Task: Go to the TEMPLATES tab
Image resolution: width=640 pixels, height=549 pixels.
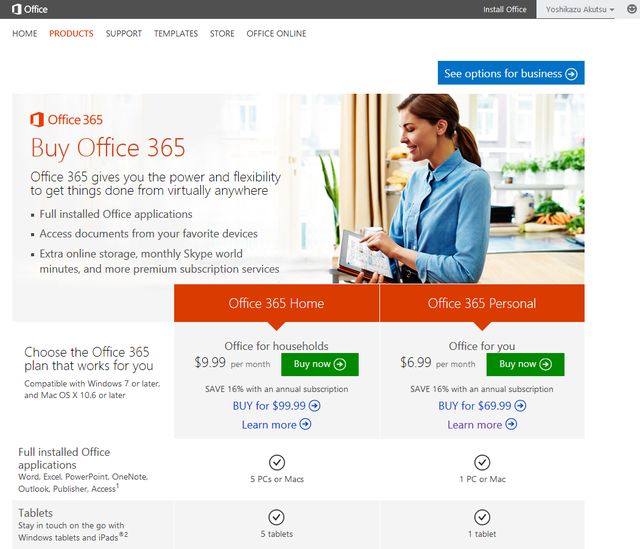Action: pos(176,33)
